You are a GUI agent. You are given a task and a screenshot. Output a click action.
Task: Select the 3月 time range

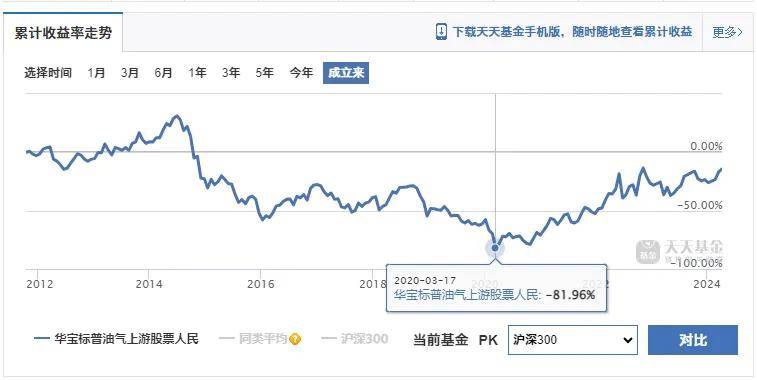[x=130, y=73]
